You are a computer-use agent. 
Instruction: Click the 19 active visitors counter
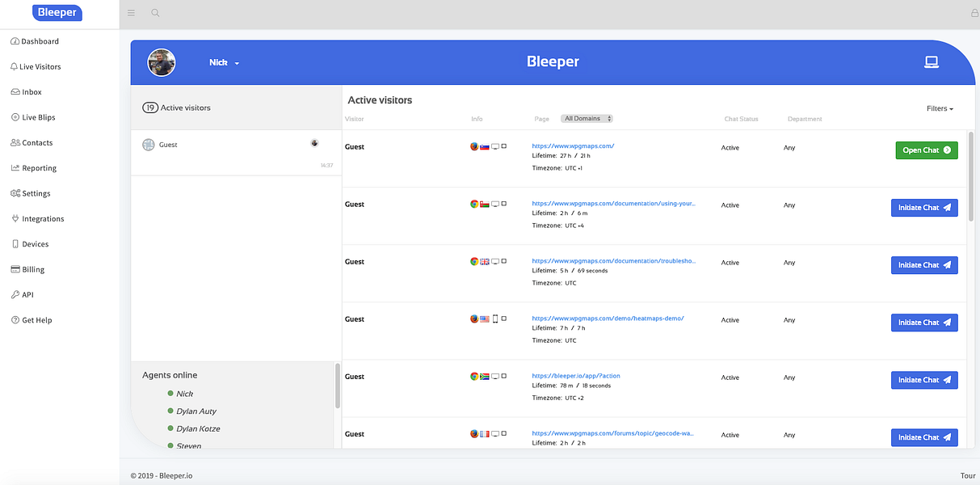click(x=149, y=108)
